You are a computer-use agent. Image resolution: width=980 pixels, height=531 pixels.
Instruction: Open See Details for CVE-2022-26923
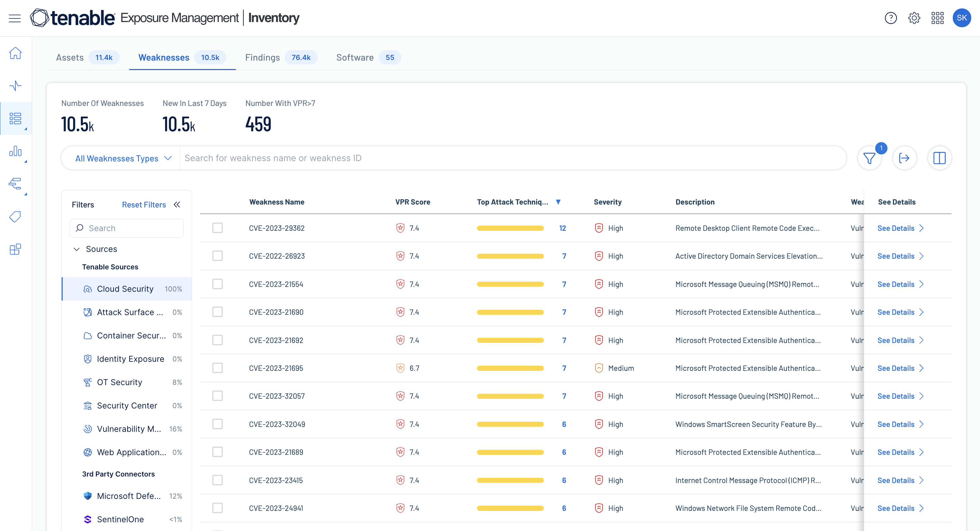900,256
